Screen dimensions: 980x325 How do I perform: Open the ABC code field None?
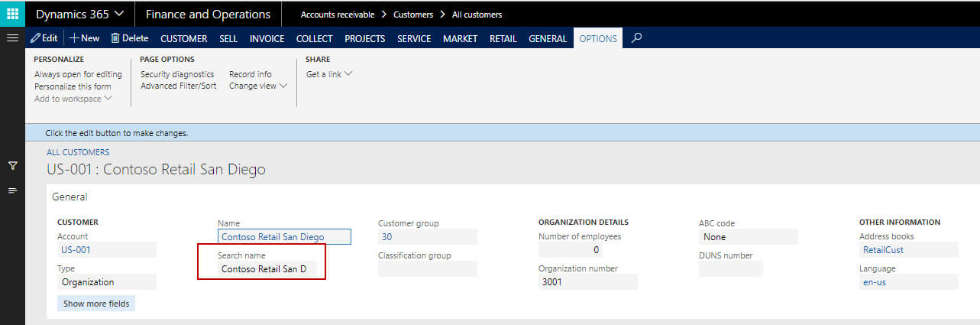749,237
